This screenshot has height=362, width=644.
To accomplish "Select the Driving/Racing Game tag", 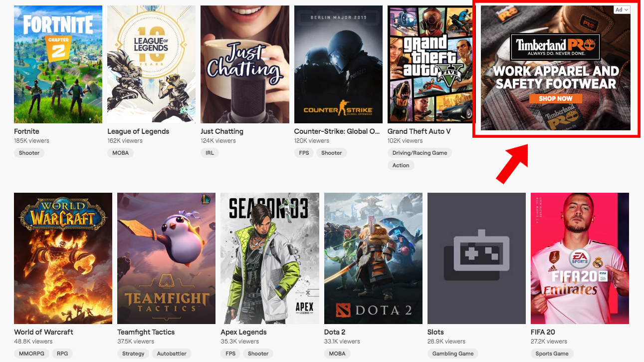I will [x=420, y=153].
